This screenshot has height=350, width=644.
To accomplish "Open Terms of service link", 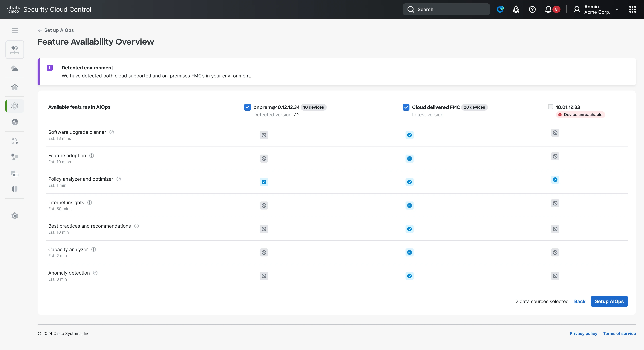I will pyautogui.click(x=619, y=334).
